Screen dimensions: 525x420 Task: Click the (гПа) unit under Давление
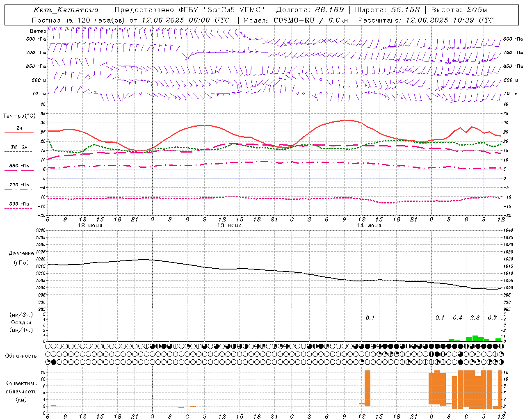pos(21,262)
